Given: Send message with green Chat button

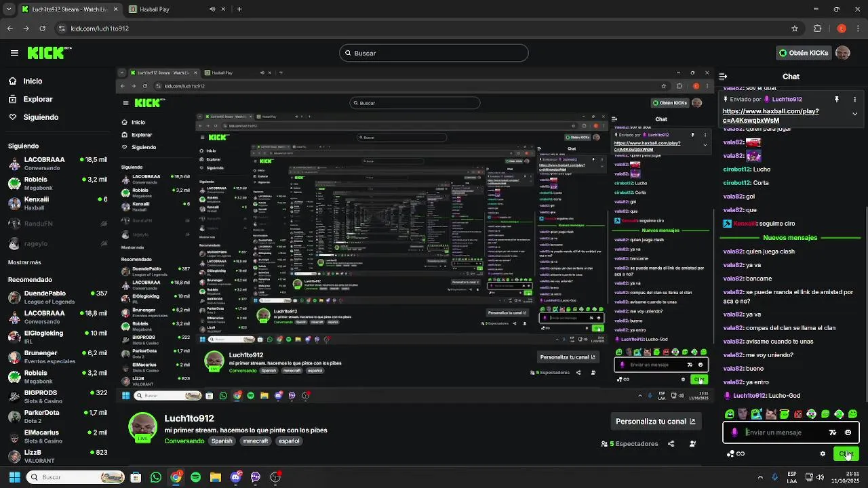Looking at the screenshot, I should pyautogui.click(x=846, y=454).
